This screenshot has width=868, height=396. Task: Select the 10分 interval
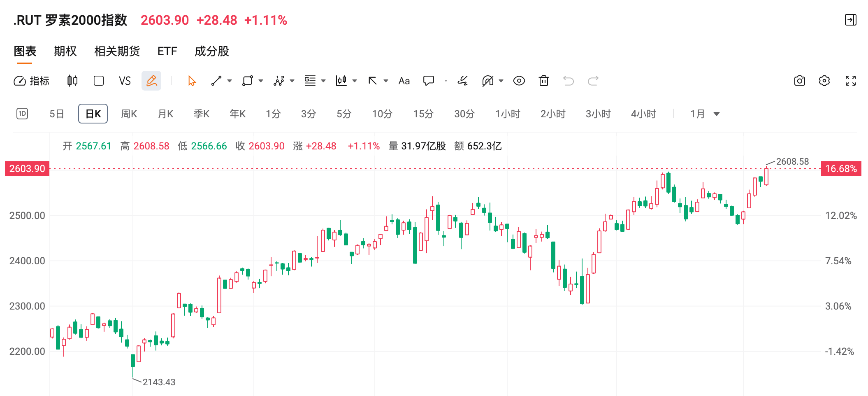382,114
